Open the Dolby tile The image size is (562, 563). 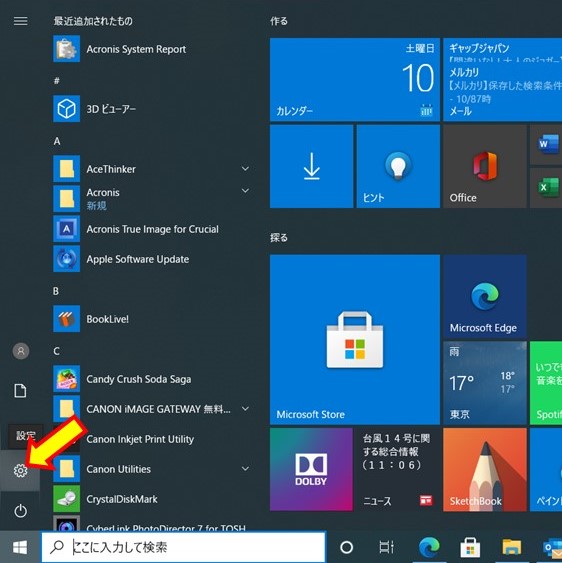(x=311, y=469)
